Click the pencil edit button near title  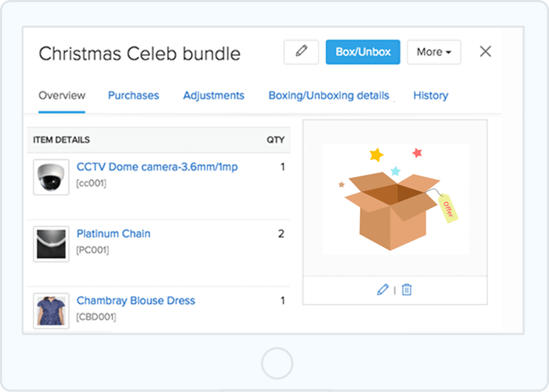coord(301,52)
